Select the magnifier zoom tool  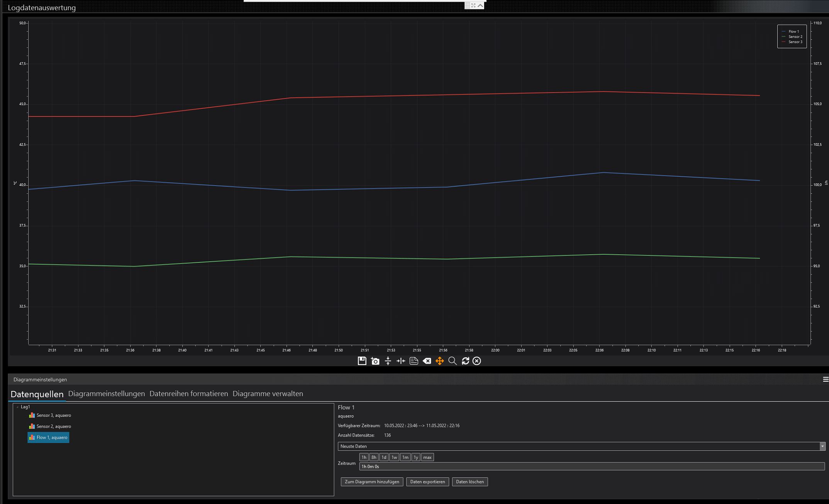[x=453, y=361]
